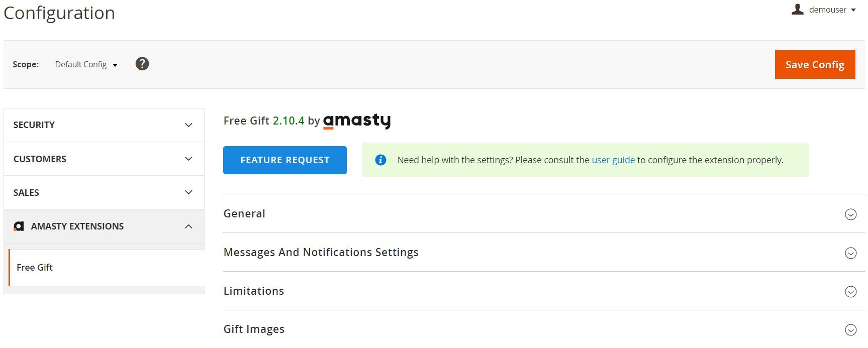The image size is (868, 348).
Task: Open the Default Config scope dropdown
Action: (86, 64)
